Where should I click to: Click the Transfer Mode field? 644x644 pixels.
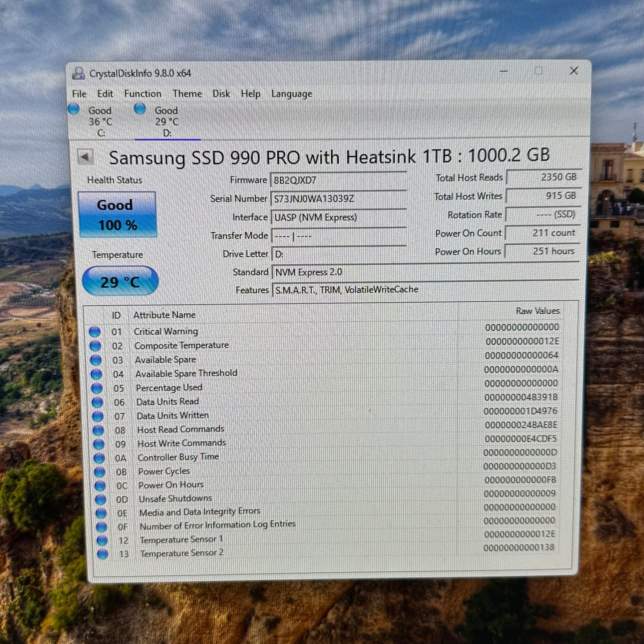338,236
